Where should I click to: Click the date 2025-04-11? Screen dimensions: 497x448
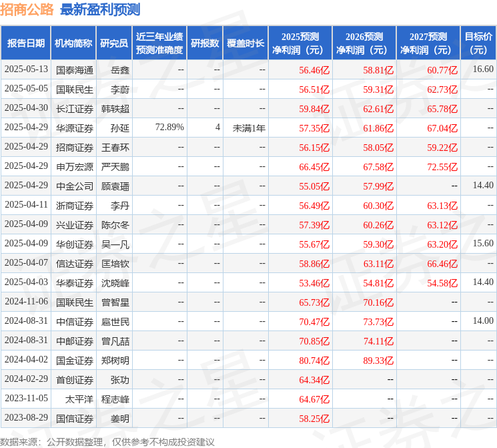tap(26, 205)
